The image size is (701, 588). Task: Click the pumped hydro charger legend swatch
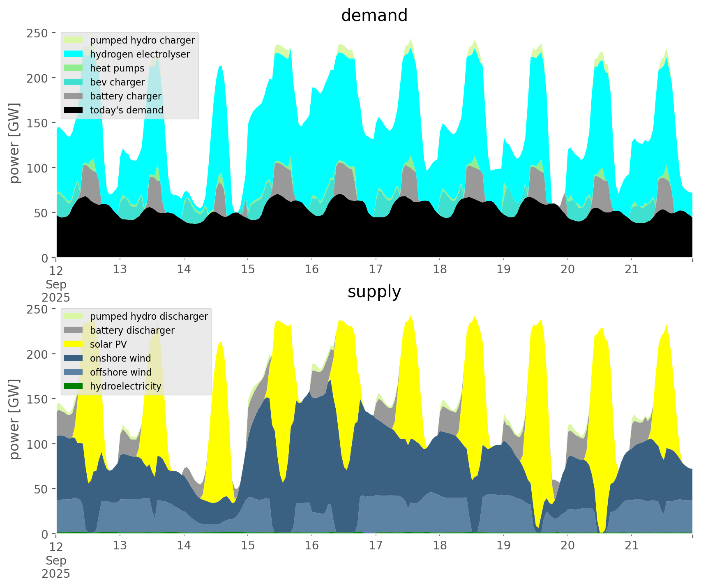[74, 40]
